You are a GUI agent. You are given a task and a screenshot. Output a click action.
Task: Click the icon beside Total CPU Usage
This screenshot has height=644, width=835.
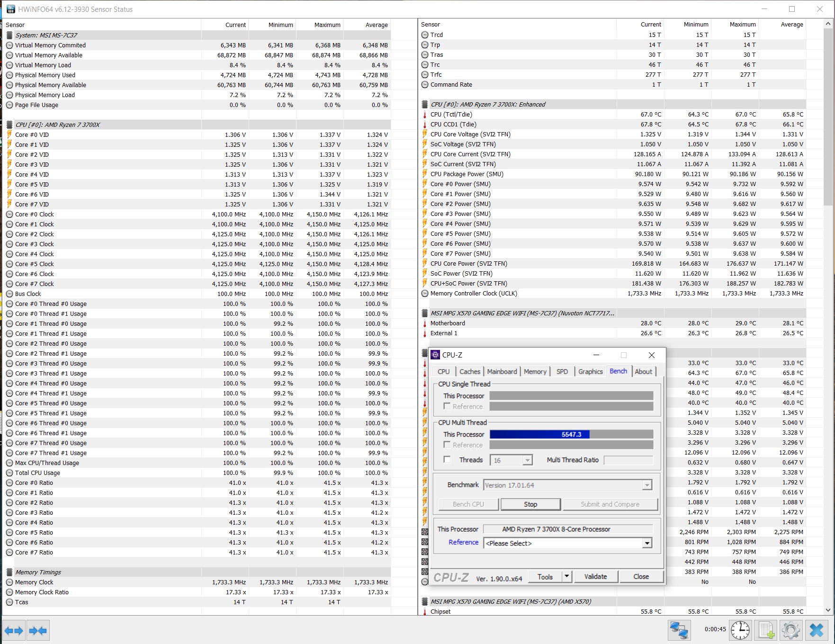click(9, 473)
